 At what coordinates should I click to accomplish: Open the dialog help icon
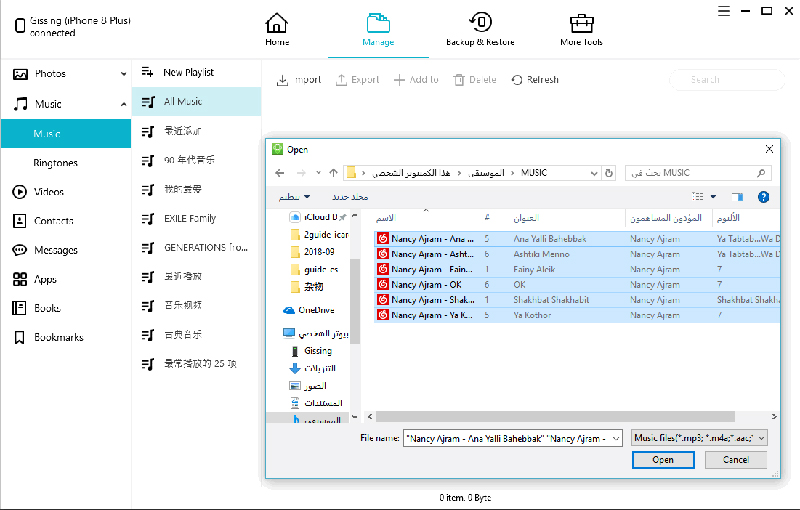click(x=763, y=197)
